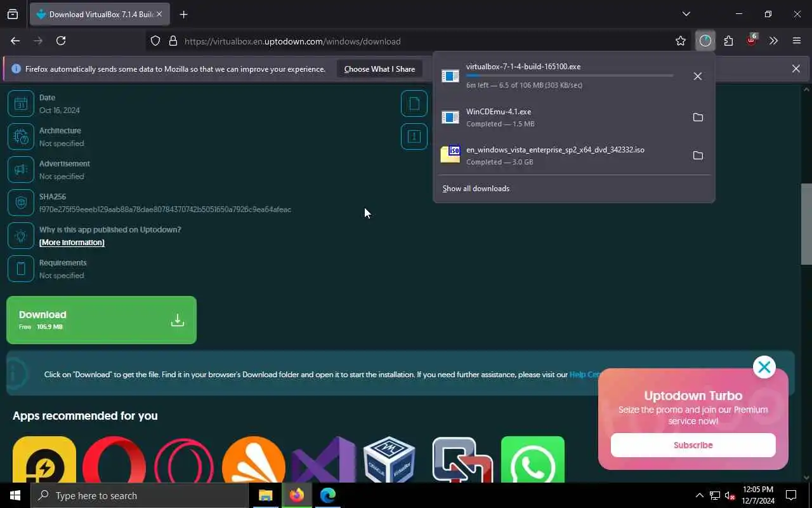Viewport: 812px width, 508px height.
Task: Toggle the Downloads panel toolbar button
Action: [x=705, y=41]
